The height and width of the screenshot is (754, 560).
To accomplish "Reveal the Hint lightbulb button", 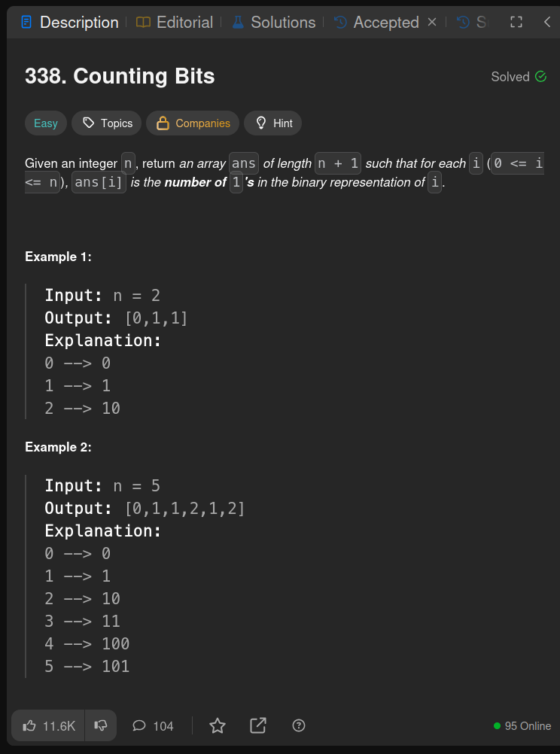I will (x=272, y=123).
